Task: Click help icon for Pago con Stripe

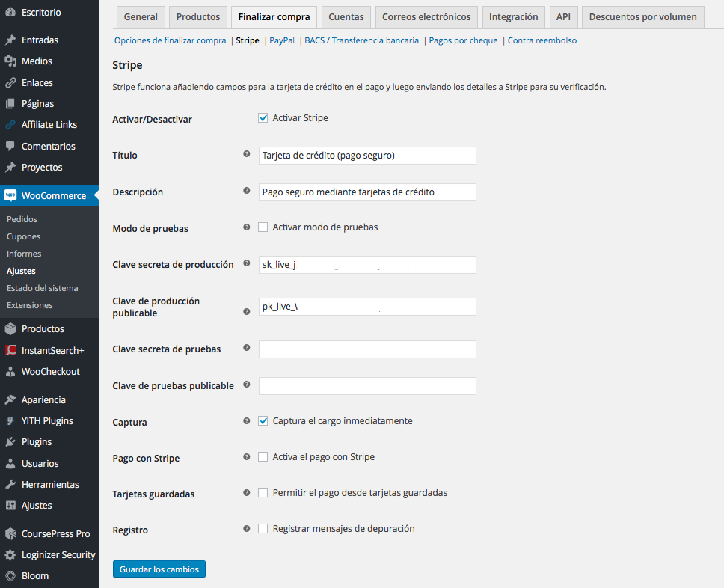Action: 247,457
